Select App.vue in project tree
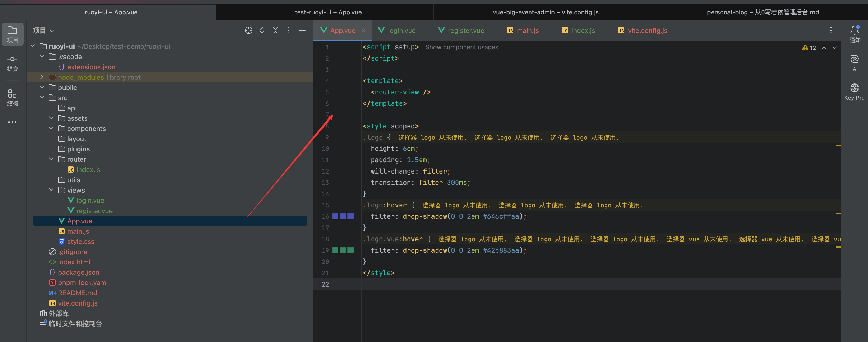The width and height of the screenshot is (868, 342). pos(170,221)
